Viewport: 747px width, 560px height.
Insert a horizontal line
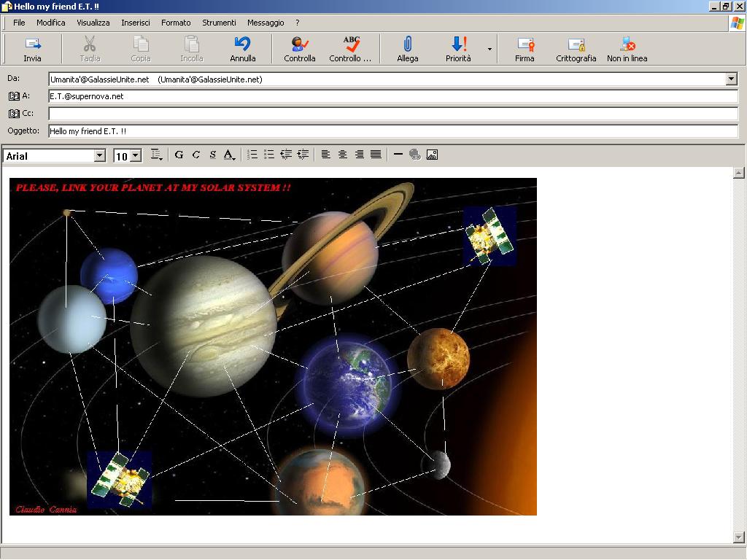[x=398, y=155]
